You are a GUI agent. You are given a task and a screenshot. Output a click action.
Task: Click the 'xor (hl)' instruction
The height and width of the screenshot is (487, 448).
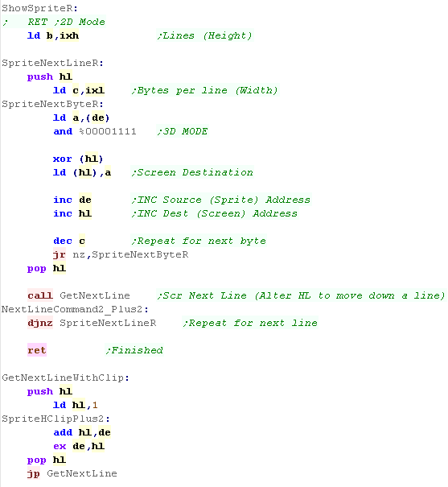click(x=78, y=159)
